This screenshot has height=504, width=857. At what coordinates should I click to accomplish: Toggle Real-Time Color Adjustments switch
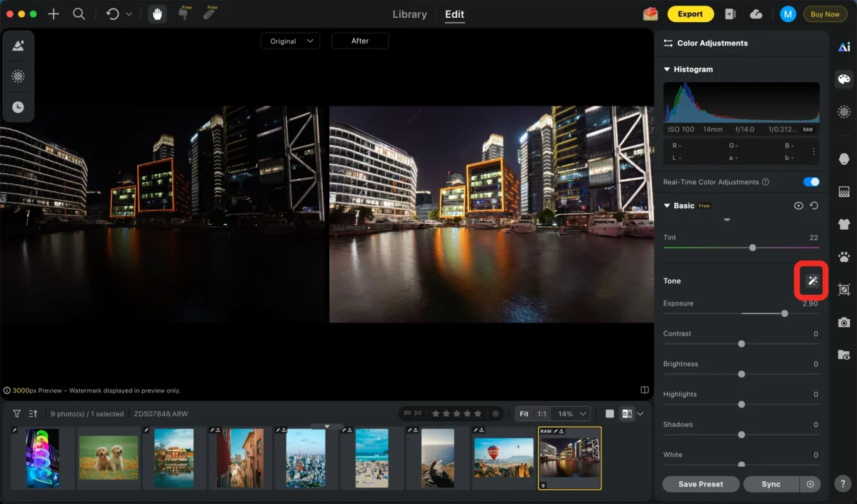[x=811, y=182]
